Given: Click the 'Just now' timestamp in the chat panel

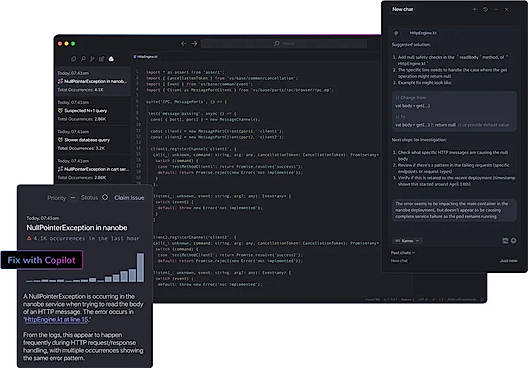Looking at the screenshot, I should click(x=509, y=261).
